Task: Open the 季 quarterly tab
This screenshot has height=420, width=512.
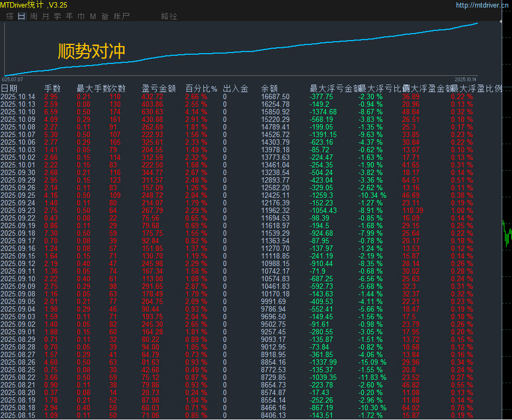Action: coord(57,16)
